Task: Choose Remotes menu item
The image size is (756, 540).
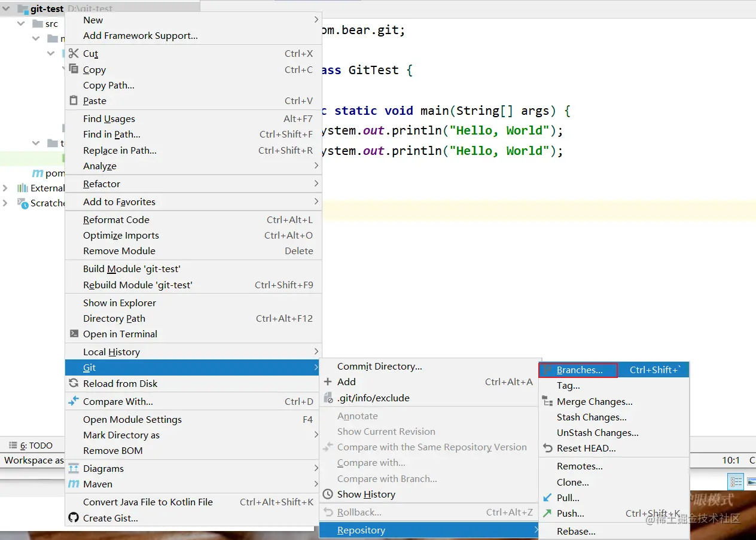Action: pyautogui.click(x=614, y=466)
